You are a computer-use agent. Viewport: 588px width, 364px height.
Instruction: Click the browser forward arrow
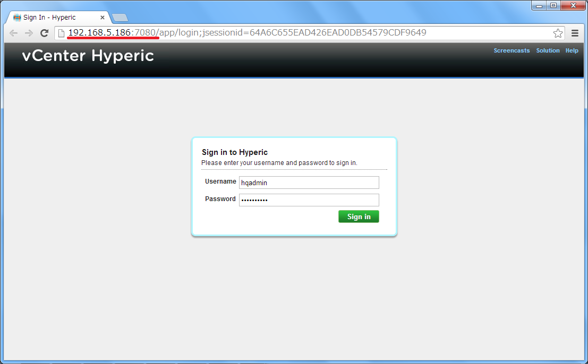pyautogui.click(x=29, y=33)
